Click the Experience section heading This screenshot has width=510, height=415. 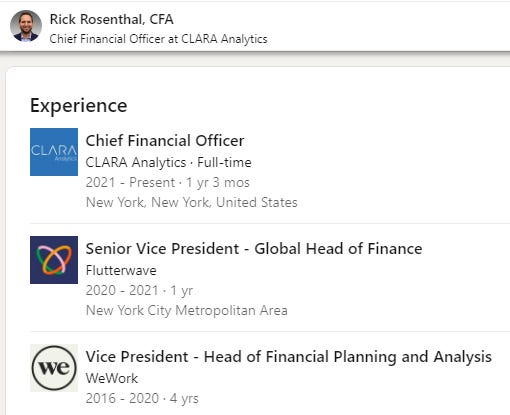coord(79,106)
